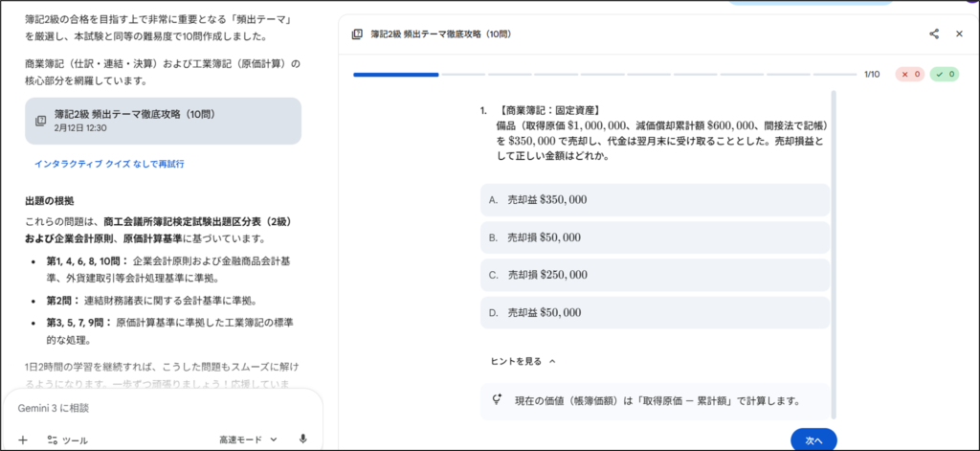Click the 次へ next button
This screenshot has width=980, height=451.
(x=813, y=440)
